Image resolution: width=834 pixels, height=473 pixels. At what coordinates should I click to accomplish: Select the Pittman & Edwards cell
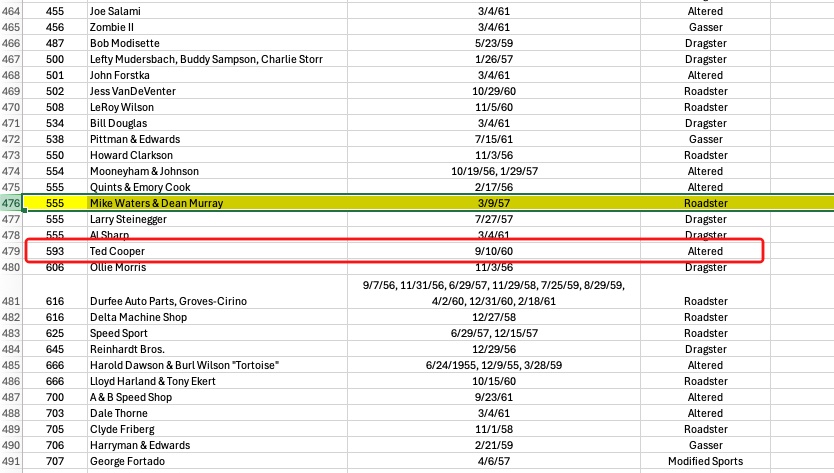click(217, 139)
